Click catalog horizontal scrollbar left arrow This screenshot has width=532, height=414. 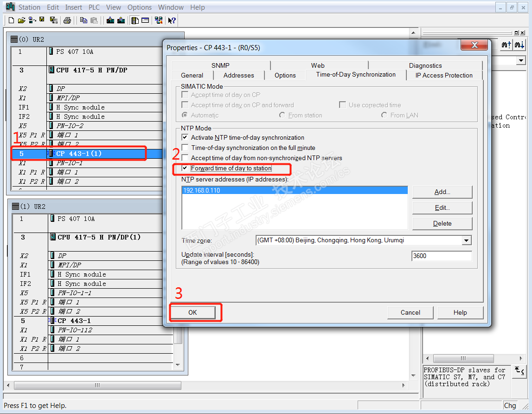coord(427,358)
